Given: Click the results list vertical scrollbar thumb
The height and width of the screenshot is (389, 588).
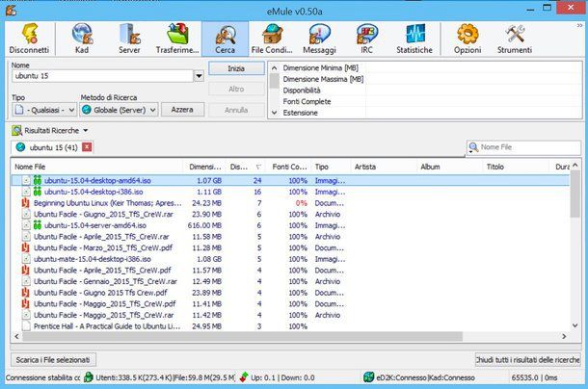Looking at the screenshot, I should click(x=575, y=195).
